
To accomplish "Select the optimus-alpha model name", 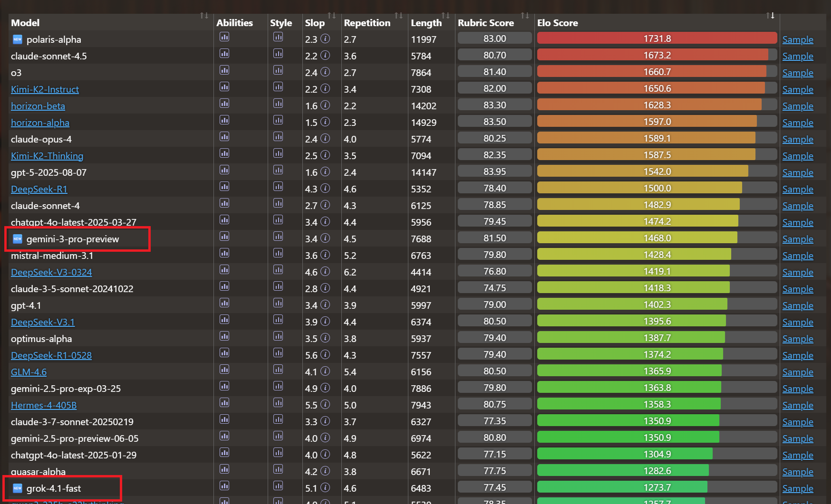I will pyautogui.click(x=41, y=339).
